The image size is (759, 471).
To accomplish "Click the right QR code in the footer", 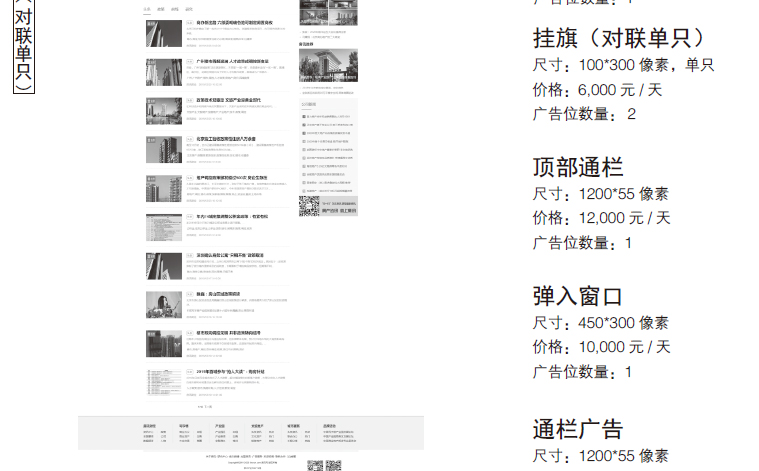I will click(x=333, y=465).
